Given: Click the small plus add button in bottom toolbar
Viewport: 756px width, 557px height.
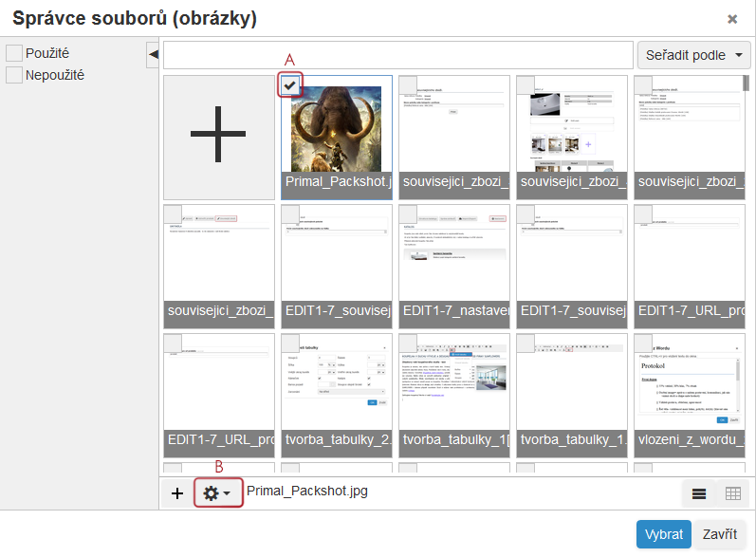Looking at the screenshot, I should (x=177, y=493).
